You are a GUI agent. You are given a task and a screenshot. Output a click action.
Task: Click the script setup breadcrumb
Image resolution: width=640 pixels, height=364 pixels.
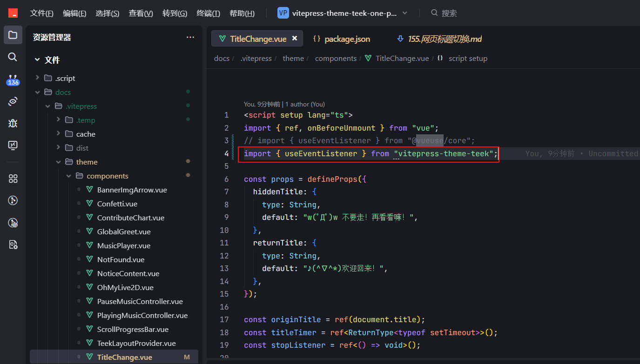click(x=468, y=58)
